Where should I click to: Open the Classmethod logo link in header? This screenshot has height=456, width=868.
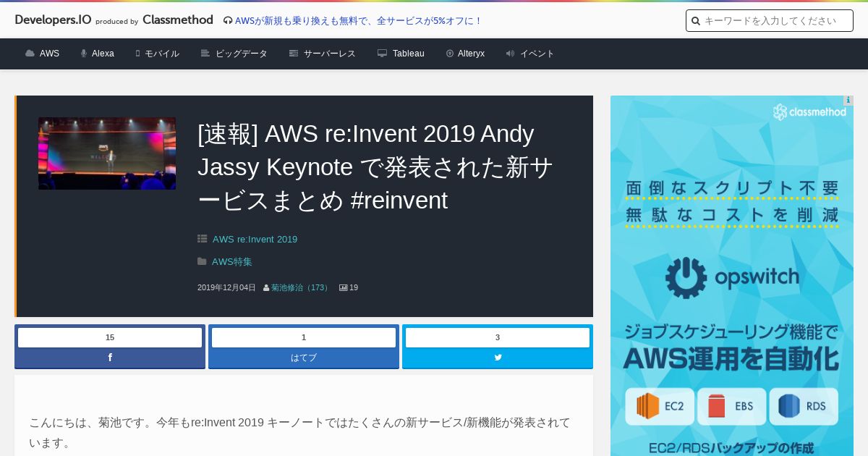(x=178, y=20)
